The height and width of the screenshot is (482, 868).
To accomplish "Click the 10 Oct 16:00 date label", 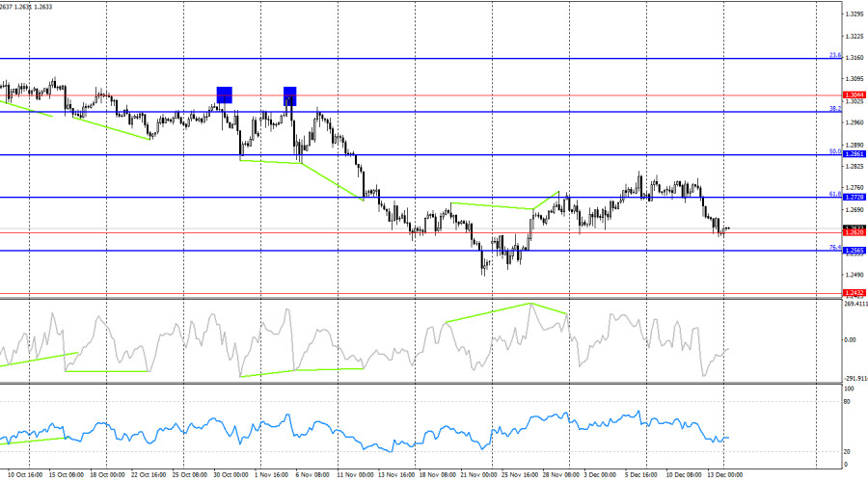I will 21,475.
